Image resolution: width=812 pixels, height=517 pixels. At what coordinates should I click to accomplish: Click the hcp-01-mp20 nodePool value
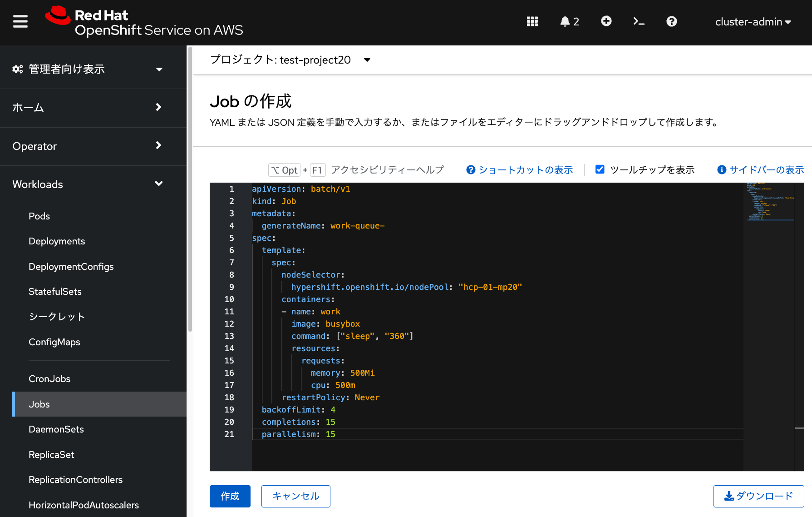coord(490,287)
